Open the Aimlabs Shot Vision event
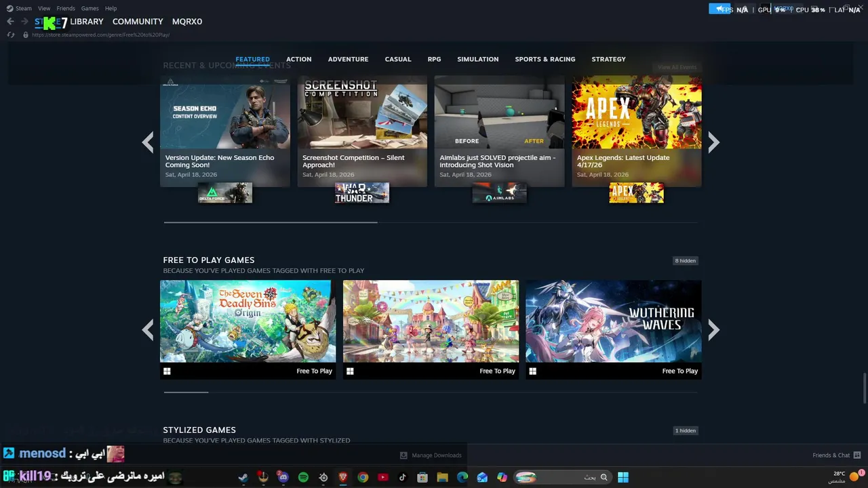 [499, 131]
